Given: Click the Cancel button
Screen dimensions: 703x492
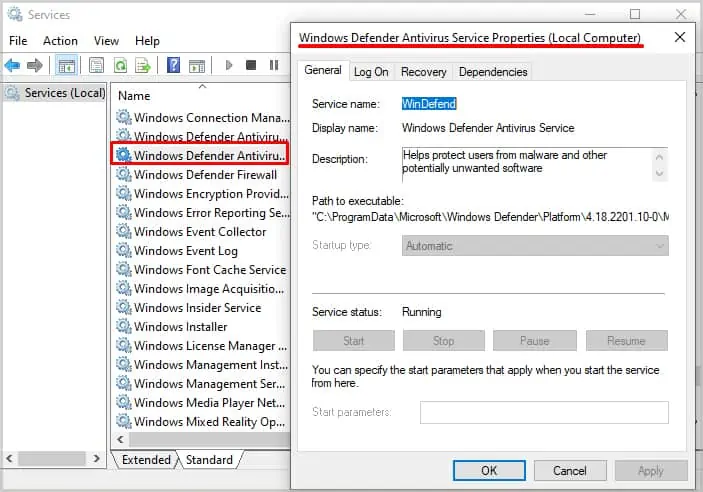Looking at the screenshot, I should coord(570,470).
